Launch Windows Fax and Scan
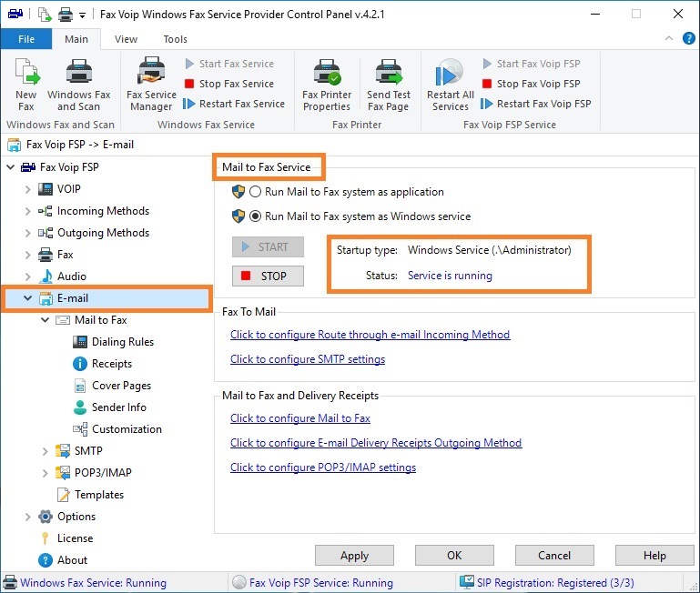This screenshot has height=593, width=700. point(78,85)
